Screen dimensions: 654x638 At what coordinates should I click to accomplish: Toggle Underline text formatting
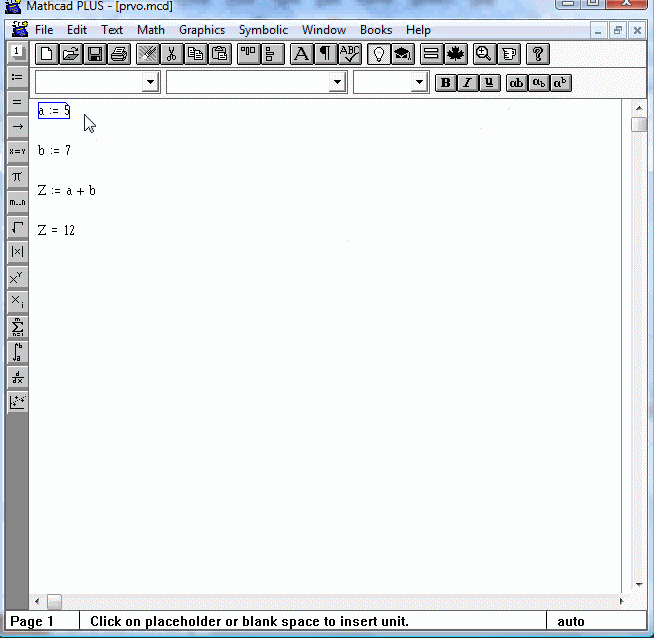[x=490, y=83]
